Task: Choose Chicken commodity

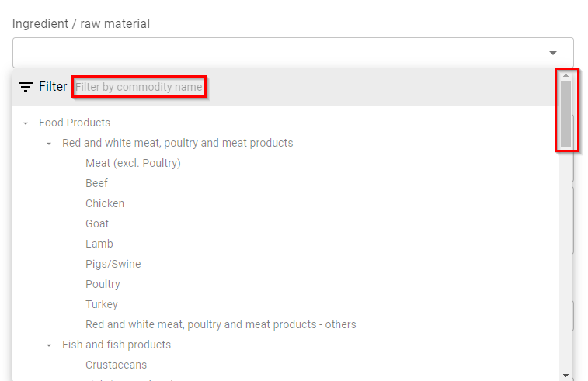Action: coord(105,203)
